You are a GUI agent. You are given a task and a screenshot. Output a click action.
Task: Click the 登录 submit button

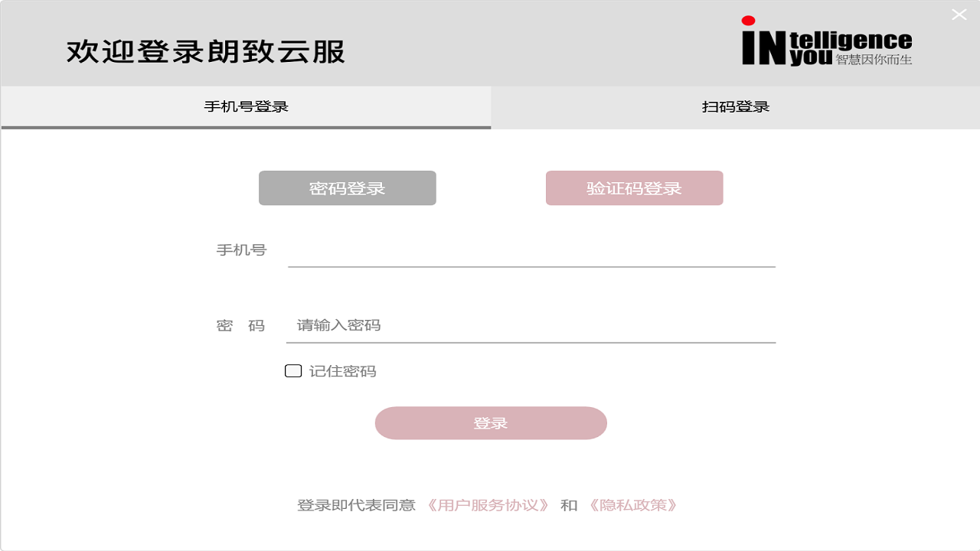tap(490, 422)
